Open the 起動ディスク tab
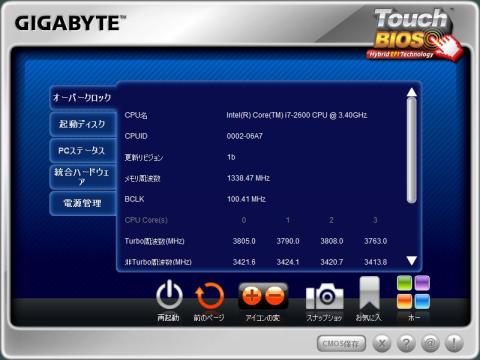The width and height of the screenshot is (480, 360). [83, 124]
